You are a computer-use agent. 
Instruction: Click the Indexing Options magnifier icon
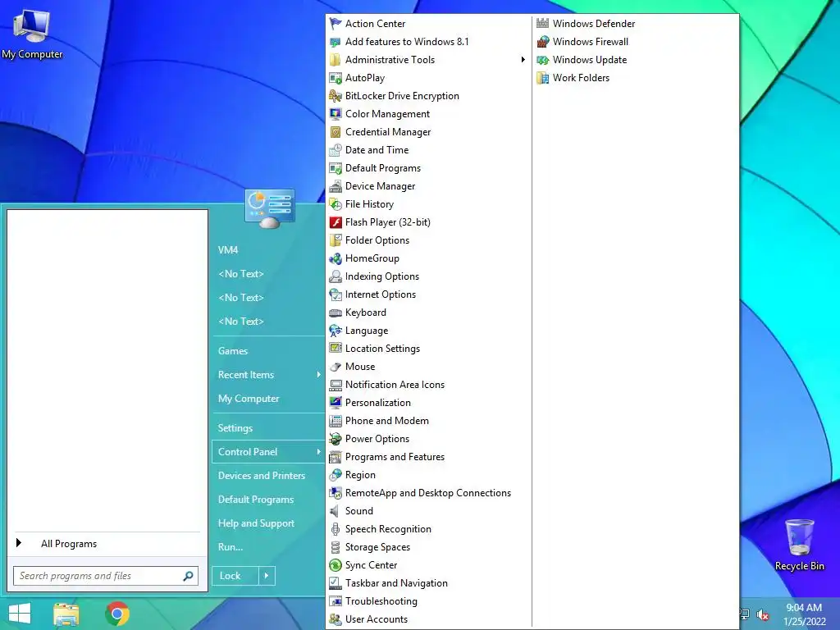[336, 276]
